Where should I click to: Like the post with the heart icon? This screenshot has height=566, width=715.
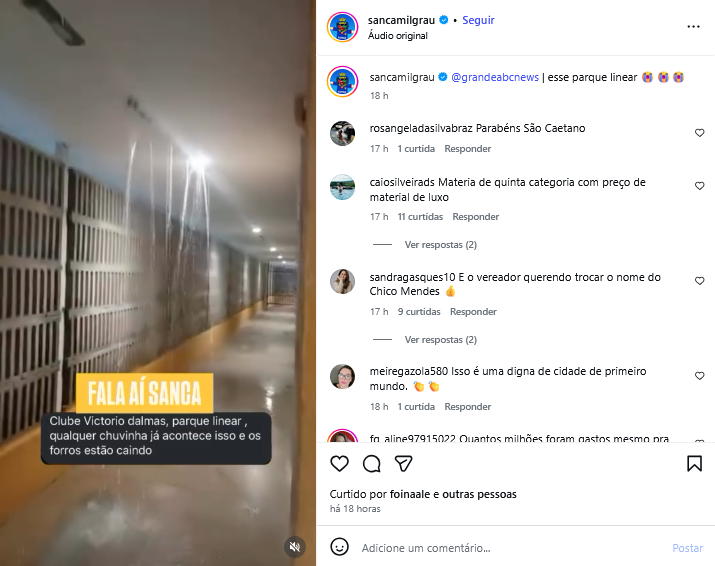339,464
